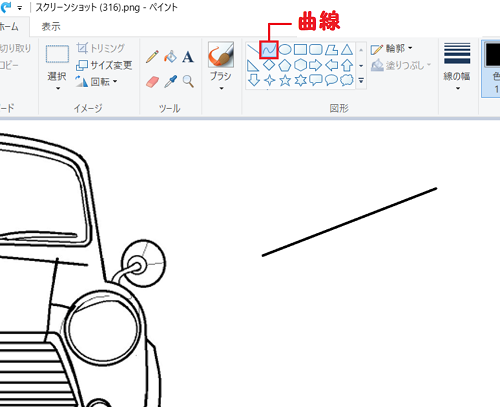Choose the Oval callout shape
Viewport: 500px width, 407px height.
click(331, 80)
